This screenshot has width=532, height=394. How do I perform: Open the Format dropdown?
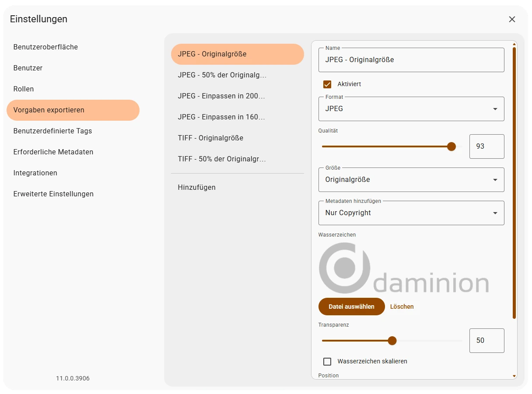(411, 109)
